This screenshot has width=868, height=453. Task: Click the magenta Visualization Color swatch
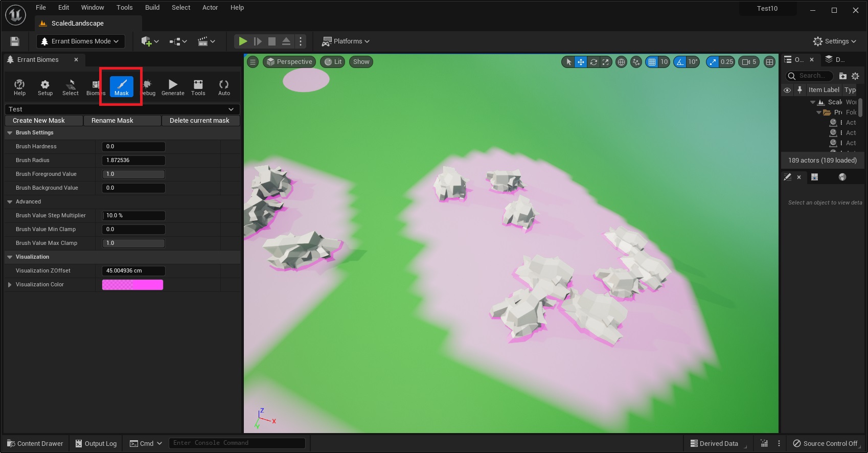click(x=132, y=285)
